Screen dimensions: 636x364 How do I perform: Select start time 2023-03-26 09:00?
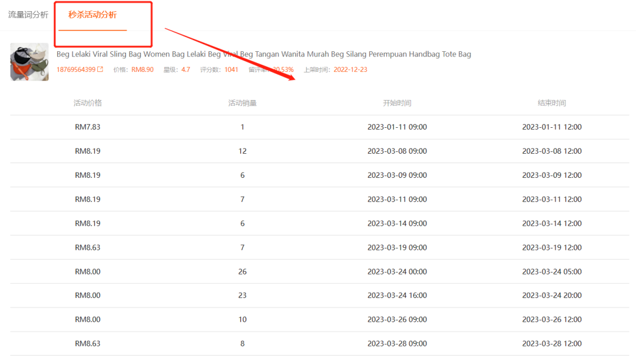[x=397, y=319]
